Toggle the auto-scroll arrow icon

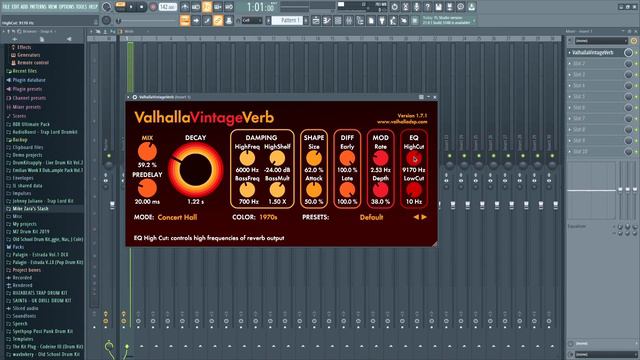click(x=196, y=20)
